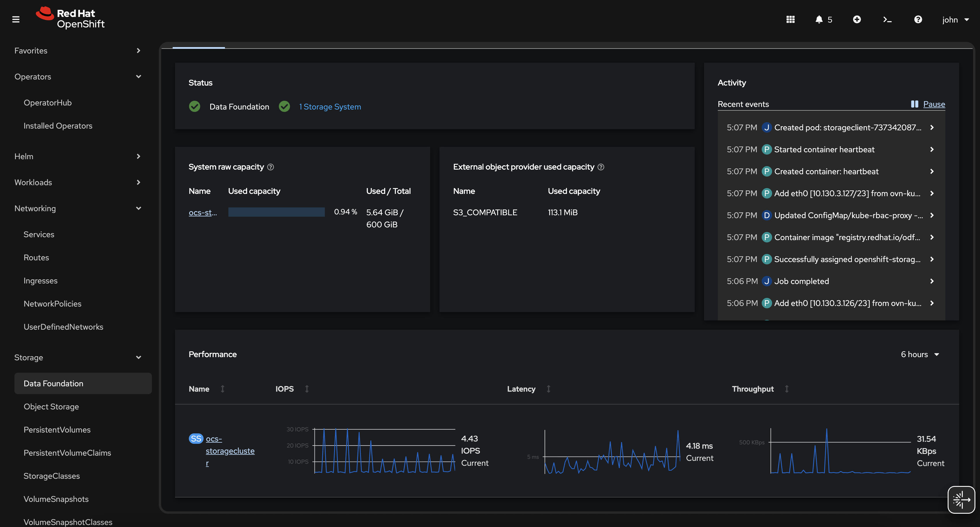Open VolumeSnapshots page

click(56, 499)
